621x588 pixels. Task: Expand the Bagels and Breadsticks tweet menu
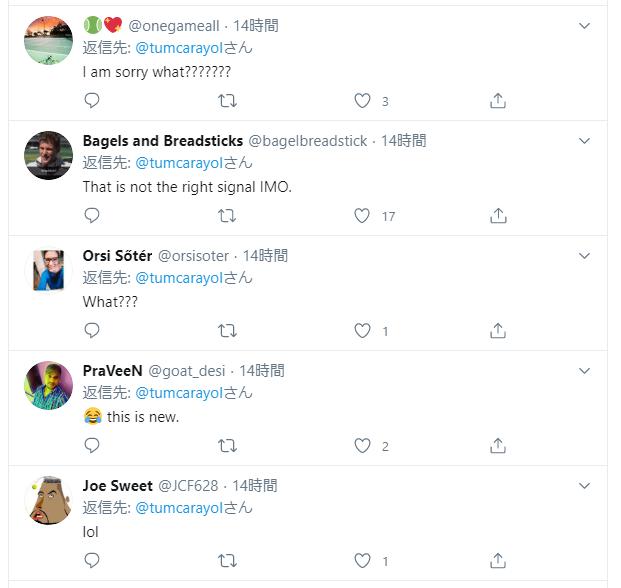[x=585, y=141]
